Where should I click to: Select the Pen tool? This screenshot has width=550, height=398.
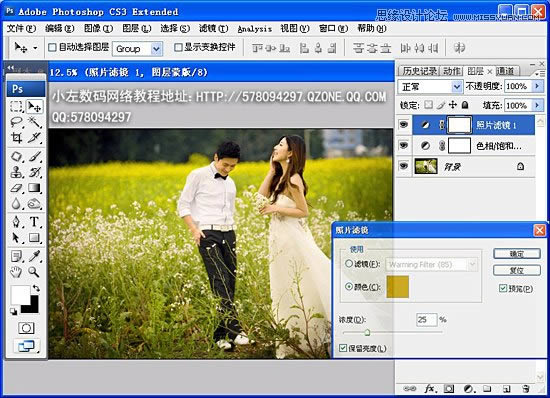point(16,222)
